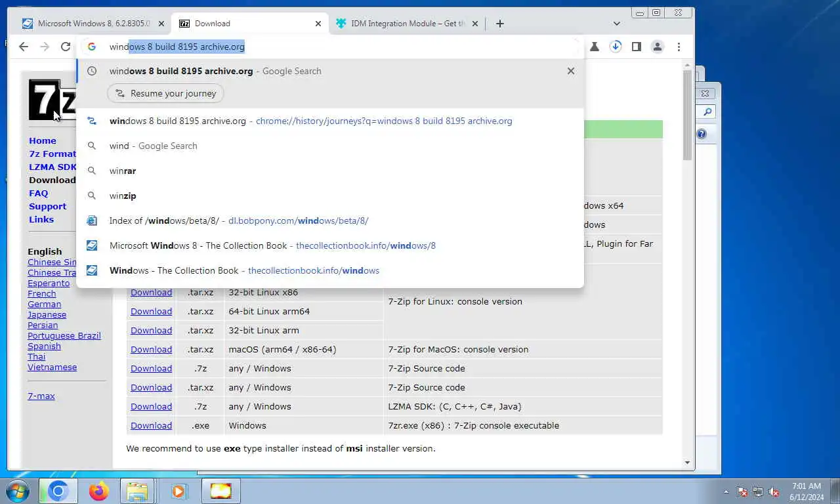This screenshot has height=504, width=840.
Task: Download the 32-bit Linux arm tar.xz
Action: [151, 330]
